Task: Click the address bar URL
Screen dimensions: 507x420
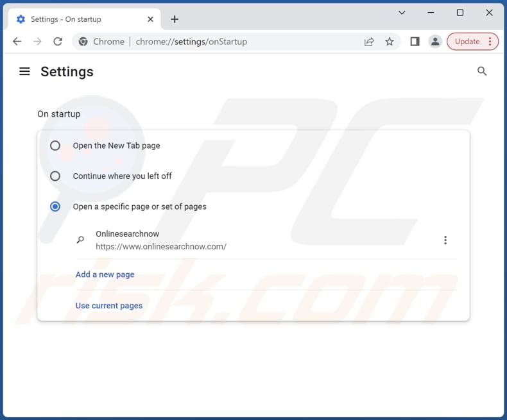Action: coord(191,42)
